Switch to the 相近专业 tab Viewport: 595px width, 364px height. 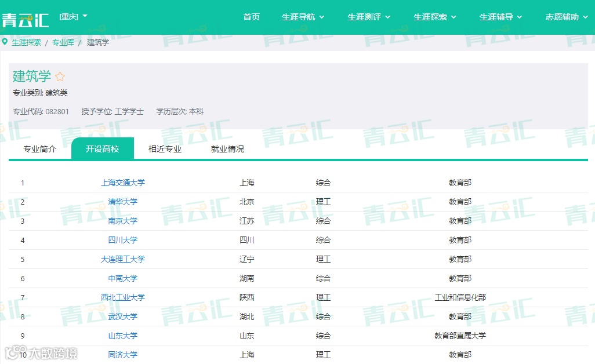coord(165,149)
